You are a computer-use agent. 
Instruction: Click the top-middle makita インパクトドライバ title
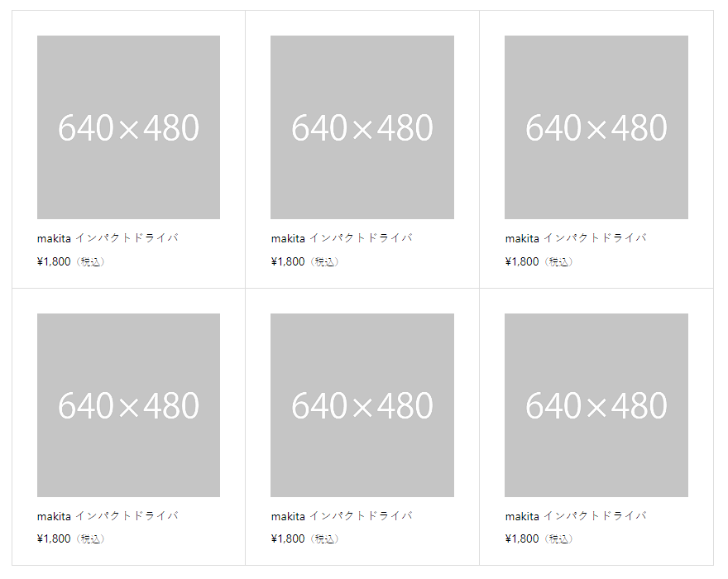point(342,238)
